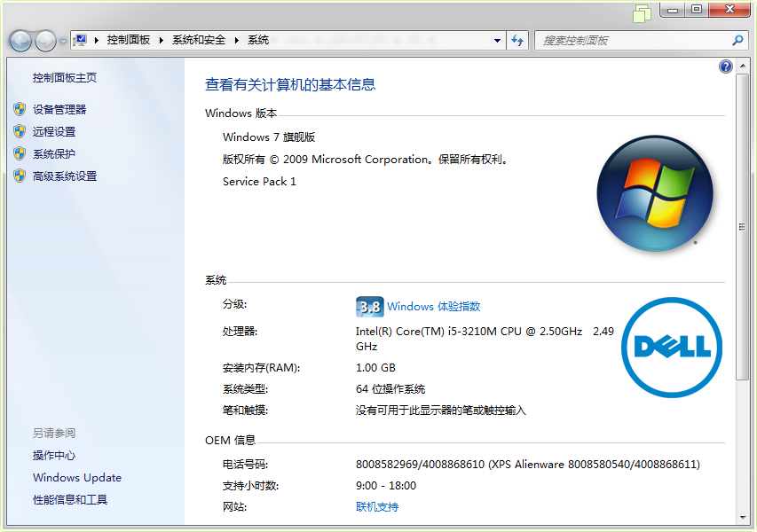Viewport: 757px width, 532px height.
Task: Click the vertical scrollbar thumb
Action: (743, 227)
